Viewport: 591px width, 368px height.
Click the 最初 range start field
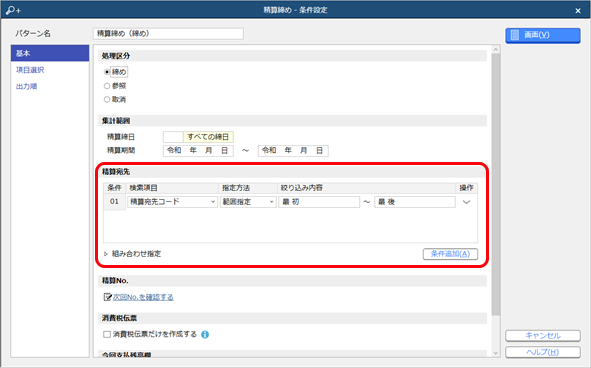click(319, 202)
